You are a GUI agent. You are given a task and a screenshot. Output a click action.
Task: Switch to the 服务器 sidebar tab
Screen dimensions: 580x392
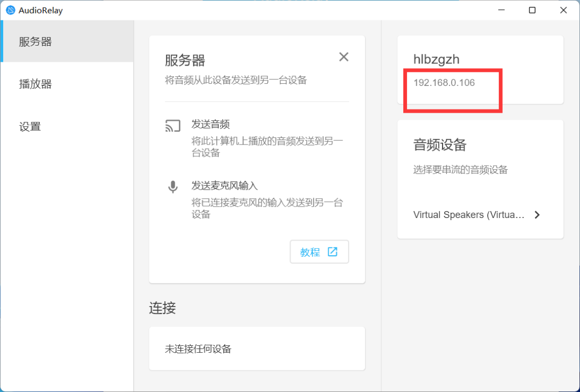coord(35,42)
